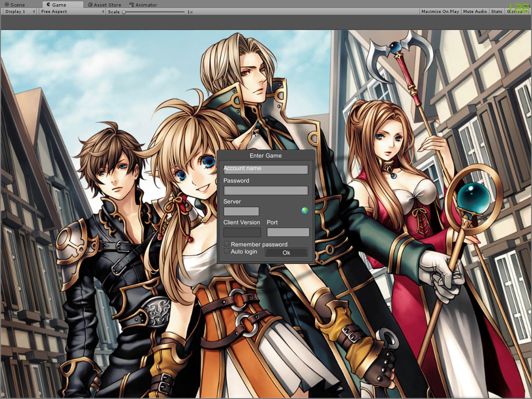The image size is (532, 399).
Task: Open the Asset Store tab
Action: click(x=105, y=5)
